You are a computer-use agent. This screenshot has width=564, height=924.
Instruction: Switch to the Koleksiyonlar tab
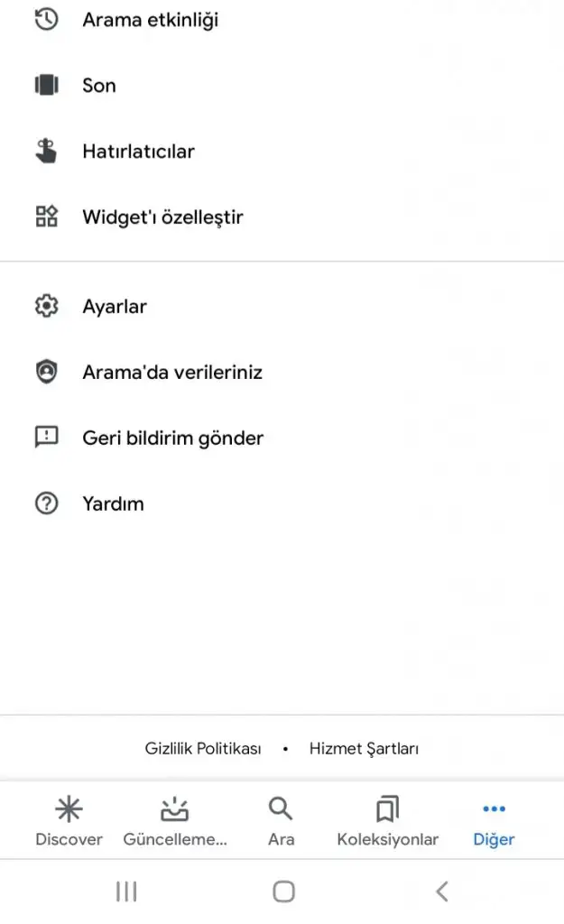pos(387,821)
